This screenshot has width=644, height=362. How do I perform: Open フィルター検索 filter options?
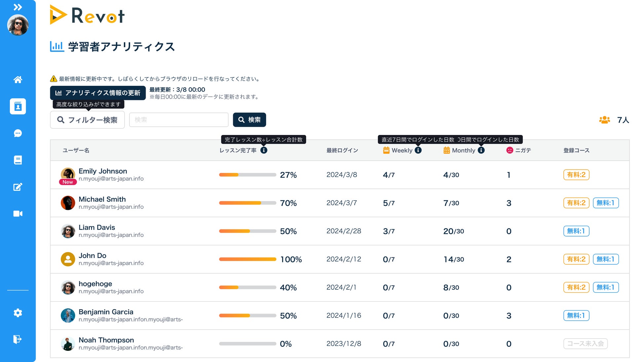point(87,120)
